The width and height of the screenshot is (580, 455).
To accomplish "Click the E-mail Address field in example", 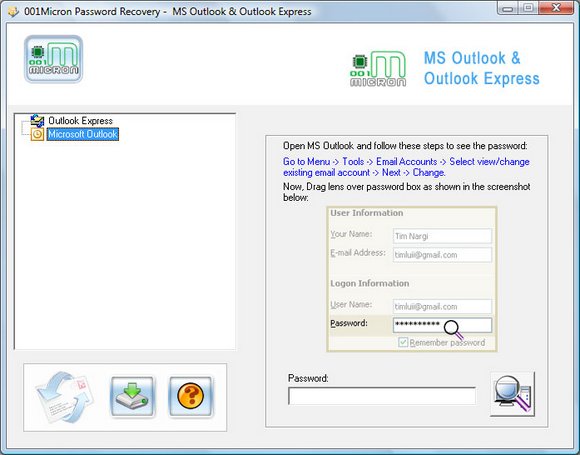I will pos(442,255).
